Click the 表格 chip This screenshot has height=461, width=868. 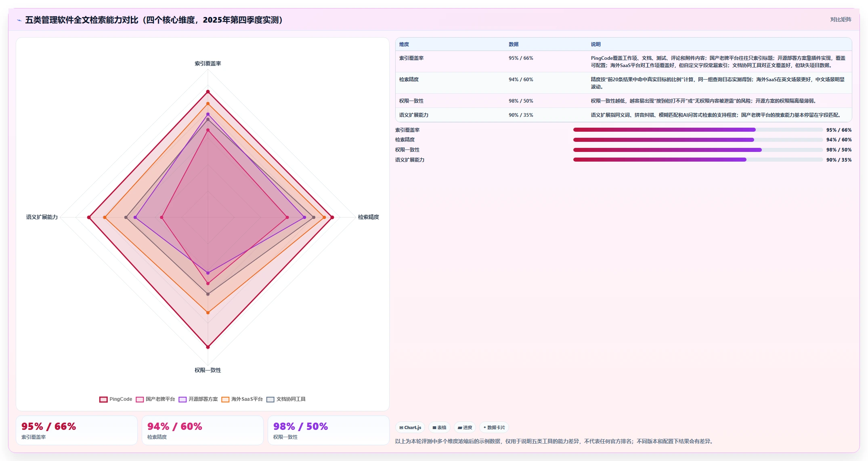(440, 427)
